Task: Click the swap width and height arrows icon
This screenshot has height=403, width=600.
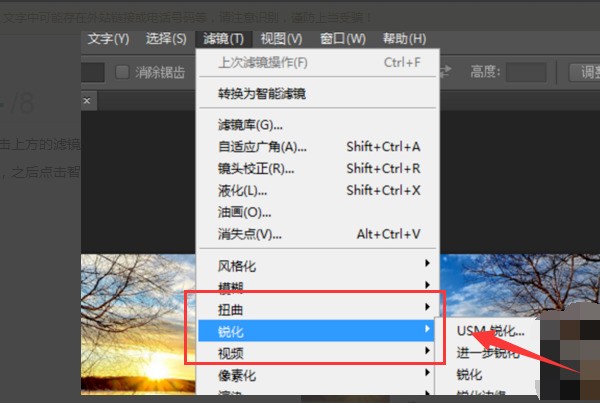Action: [445, 72]
